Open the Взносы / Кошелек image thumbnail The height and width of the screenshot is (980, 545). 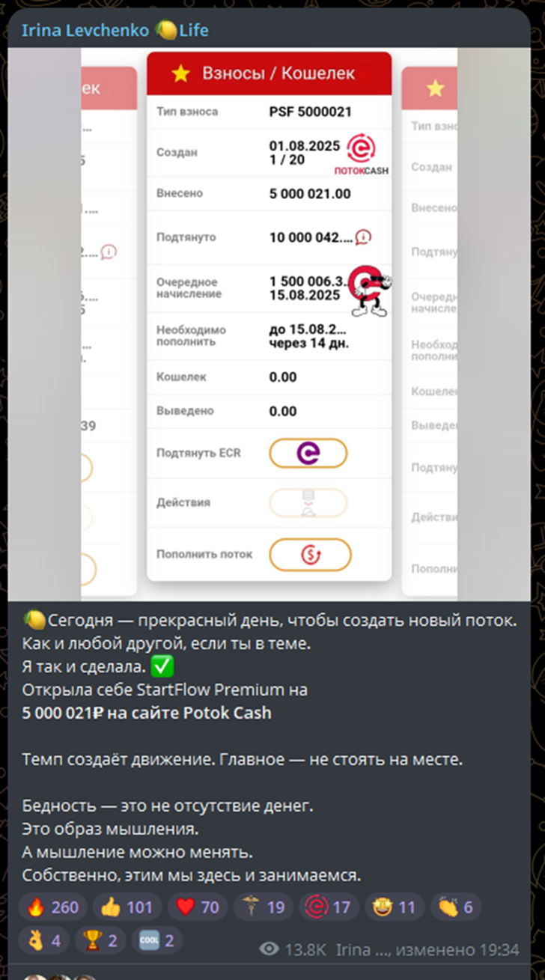[269, 324]
